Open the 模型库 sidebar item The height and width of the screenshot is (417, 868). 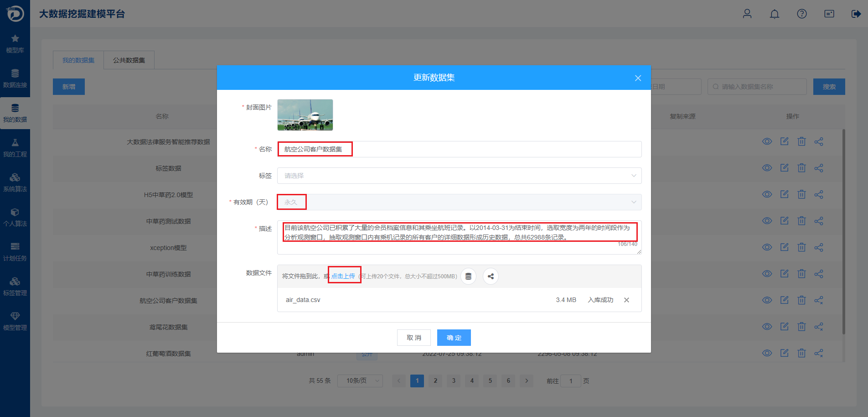(x=15, y=44)
